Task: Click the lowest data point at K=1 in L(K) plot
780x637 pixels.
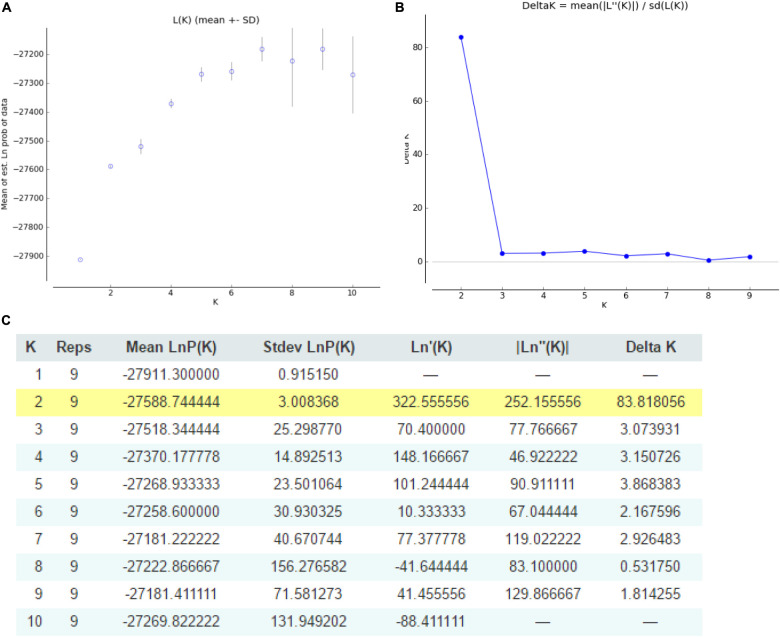Action: [x=80, y=260]
